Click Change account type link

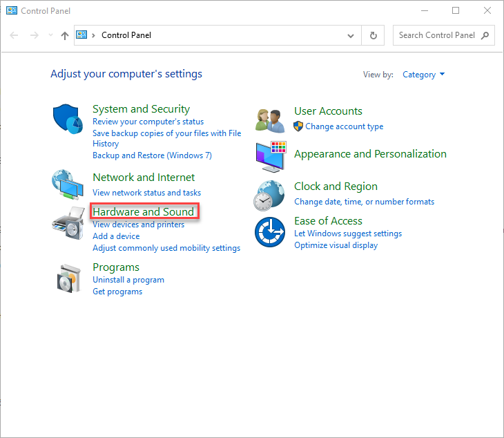click(345, 126)
